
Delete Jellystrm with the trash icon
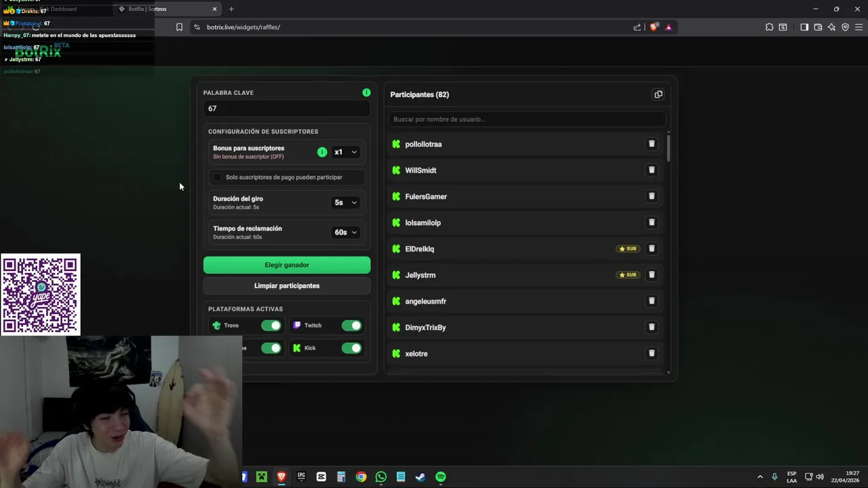click(x=652, y=274)
